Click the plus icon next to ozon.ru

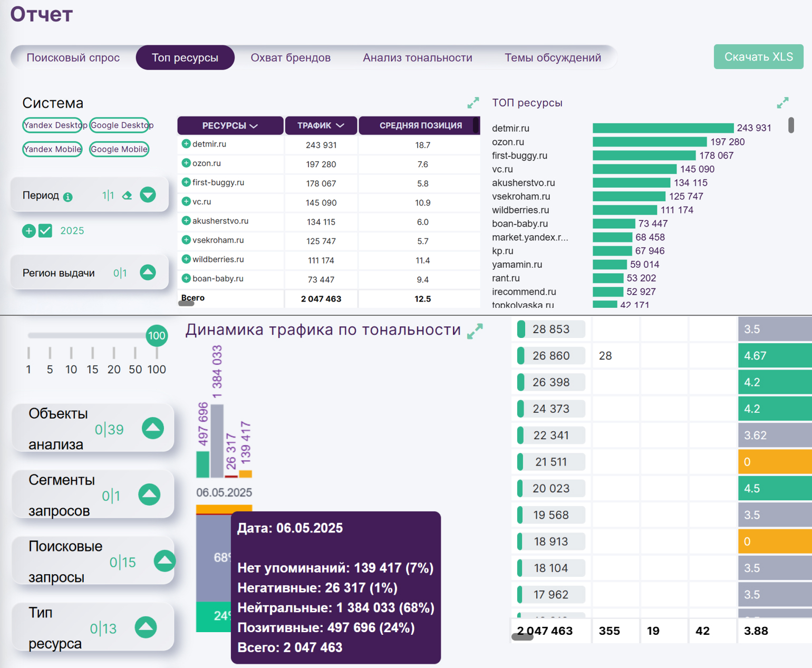pos(186,163)
